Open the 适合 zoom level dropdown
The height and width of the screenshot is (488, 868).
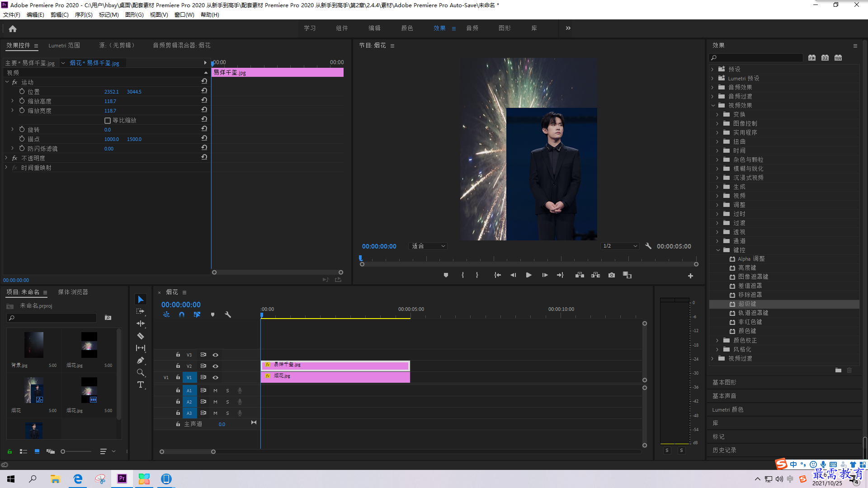pos(428,246)
